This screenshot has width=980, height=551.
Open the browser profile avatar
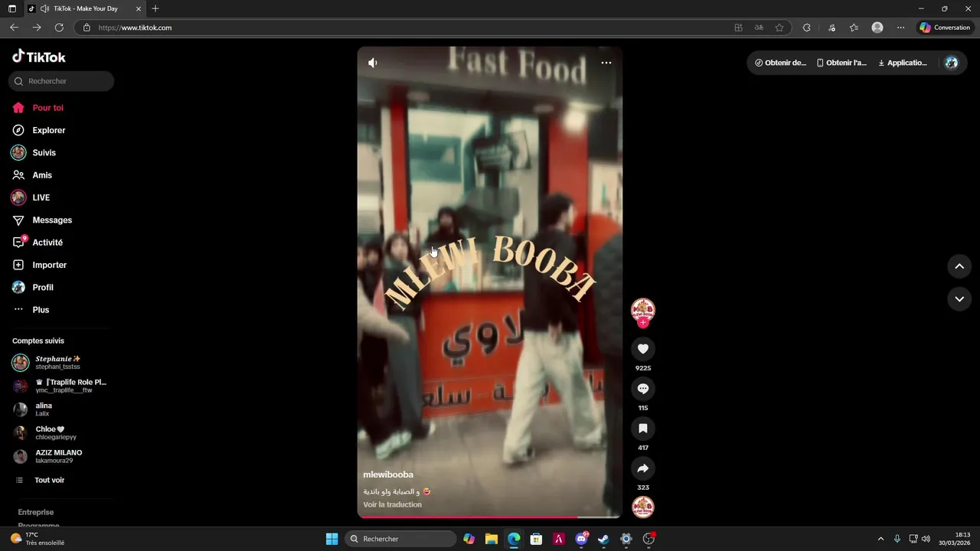tap(877, 28)
